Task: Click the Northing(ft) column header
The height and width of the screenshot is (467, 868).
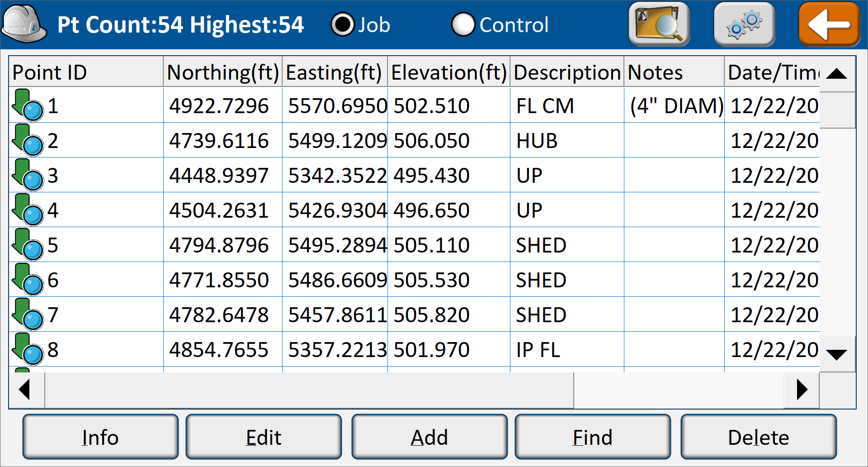Action: click(x=223, y=71)
